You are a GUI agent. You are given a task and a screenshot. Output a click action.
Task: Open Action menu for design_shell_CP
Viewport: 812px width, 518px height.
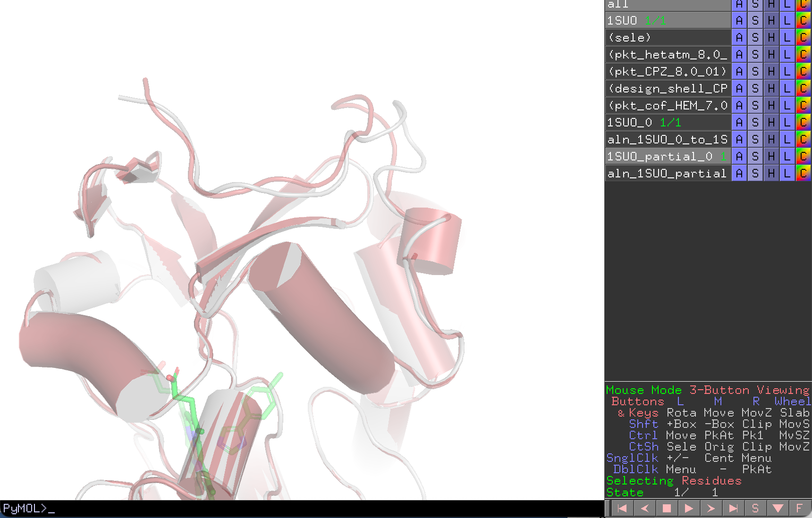tap(739, 88)
